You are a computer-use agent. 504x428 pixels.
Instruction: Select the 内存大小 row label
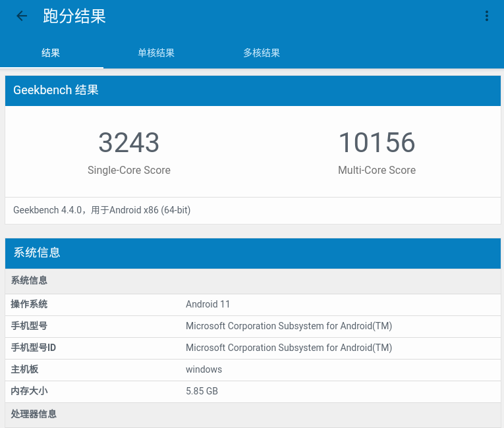point(29,391)
